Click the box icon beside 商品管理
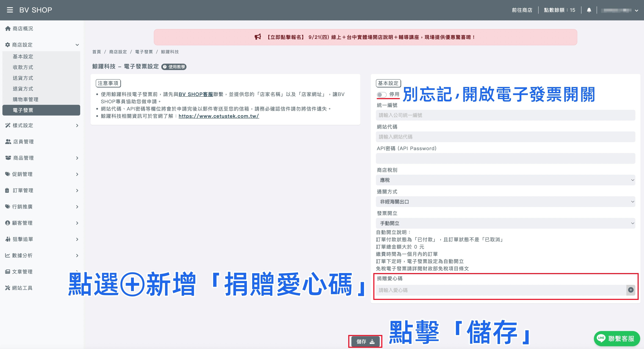This screenshot has width=644, height=349. 8,158
